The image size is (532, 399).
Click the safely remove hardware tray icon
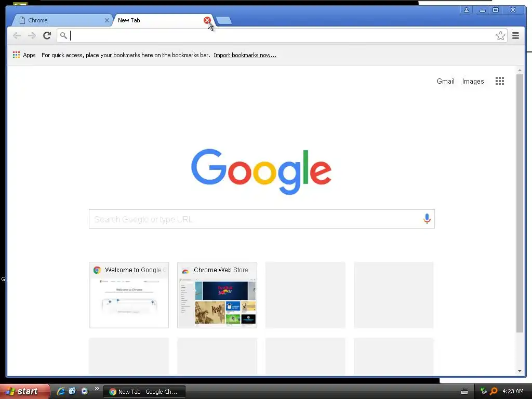(484, 391)
